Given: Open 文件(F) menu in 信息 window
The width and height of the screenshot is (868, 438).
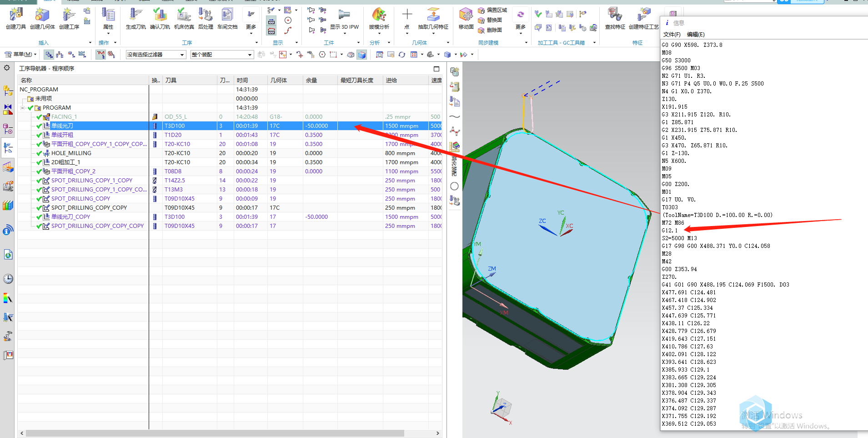Looking at the screenshot, I should [x=672, y=35].
